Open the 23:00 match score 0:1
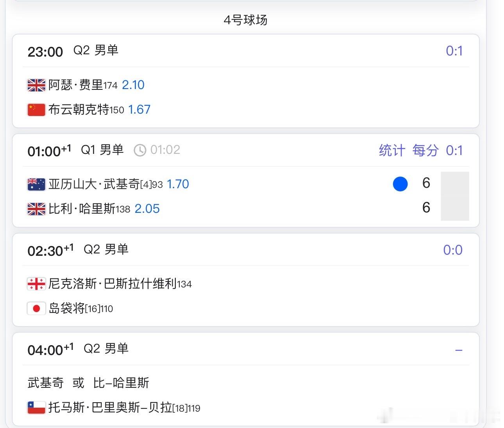The height and width of the screenshot is (428, 504). [454, 51]
